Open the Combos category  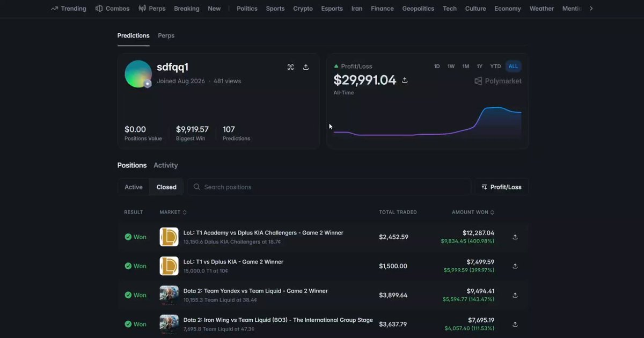coord(112,9)
